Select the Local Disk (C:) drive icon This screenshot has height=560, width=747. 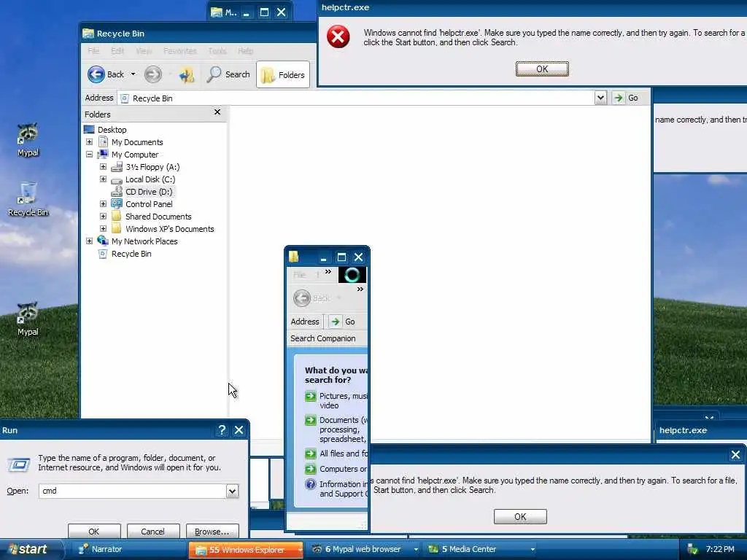(117, 180)
